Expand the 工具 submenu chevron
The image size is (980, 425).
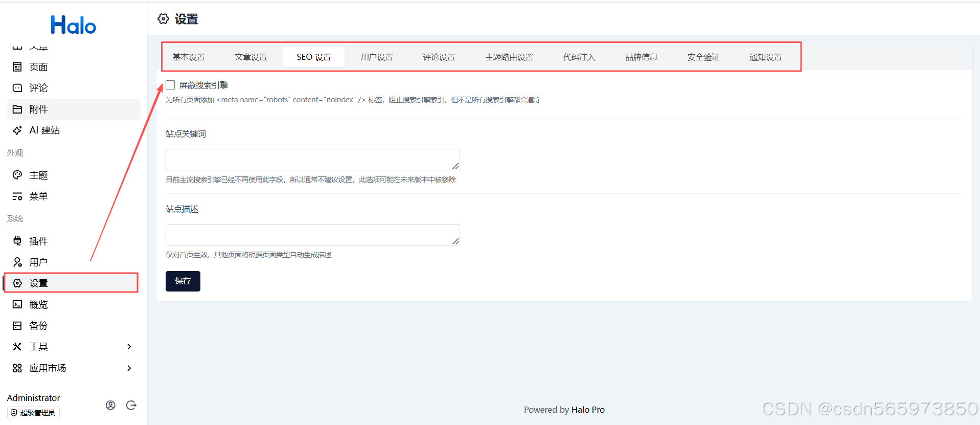[129, 347]
